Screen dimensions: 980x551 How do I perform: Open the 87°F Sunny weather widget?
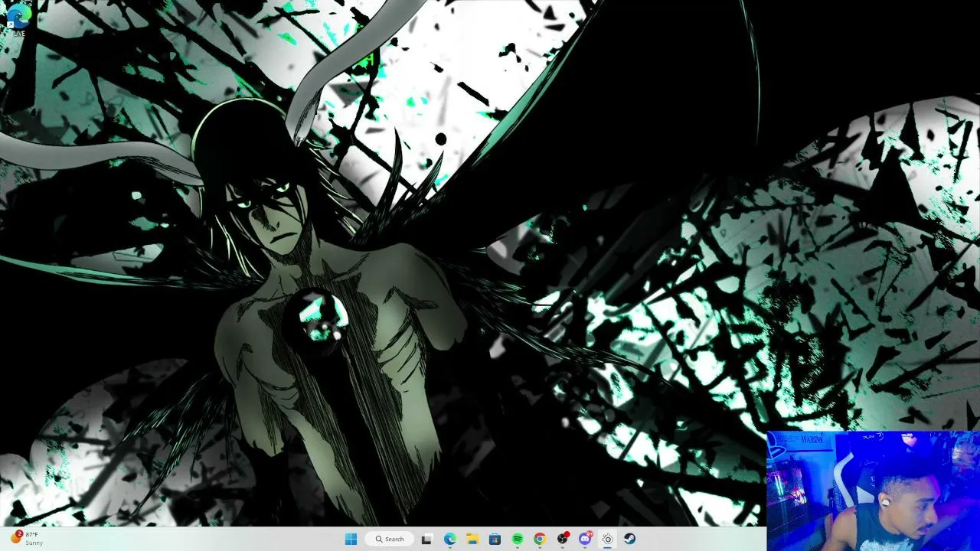pos(27,538)
